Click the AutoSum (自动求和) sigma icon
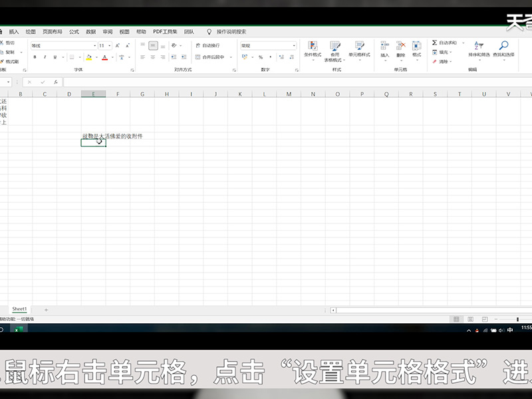The width and height of the screenshot is (532, 399). tap(434, 43)
